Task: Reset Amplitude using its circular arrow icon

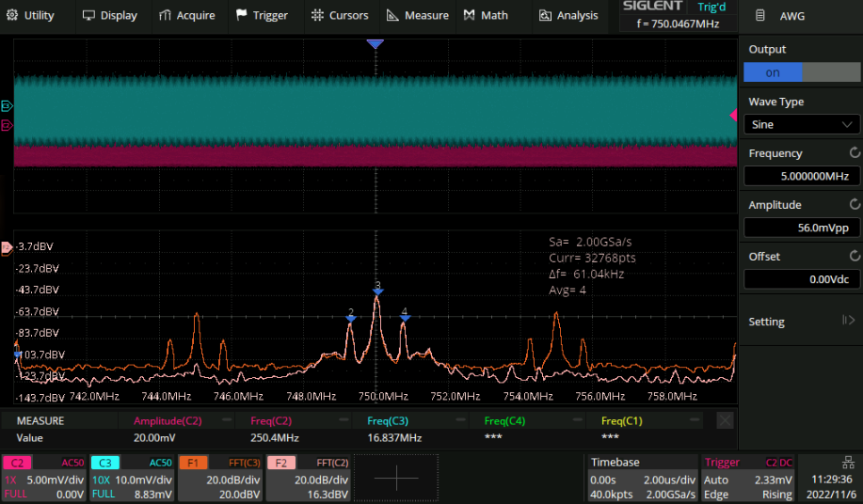Action: (855, 204)
